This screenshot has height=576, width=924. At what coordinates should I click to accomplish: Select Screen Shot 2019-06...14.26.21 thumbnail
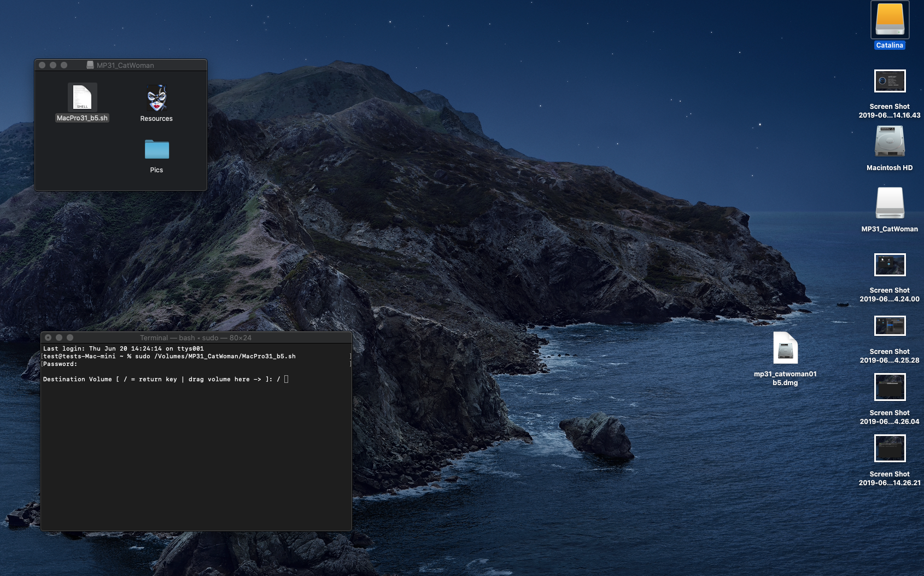(x=890, y=449)
